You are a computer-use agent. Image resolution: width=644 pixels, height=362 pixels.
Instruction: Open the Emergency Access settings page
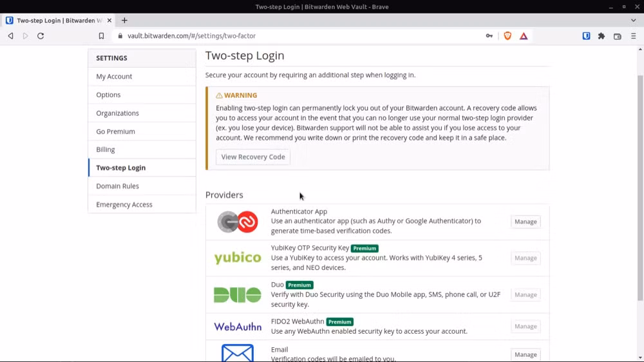tap(142, 204)
